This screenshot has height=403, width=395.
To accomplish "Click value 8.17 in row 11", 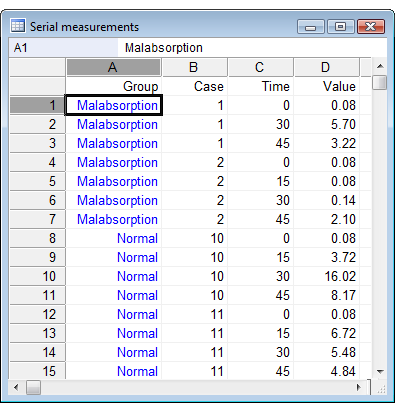I will click(x=326, y=295).
